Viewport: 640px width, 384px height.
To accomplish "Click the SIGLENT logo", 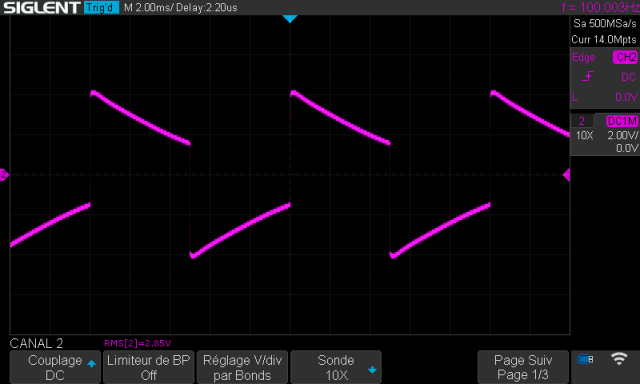I will (x=41, y=7).
